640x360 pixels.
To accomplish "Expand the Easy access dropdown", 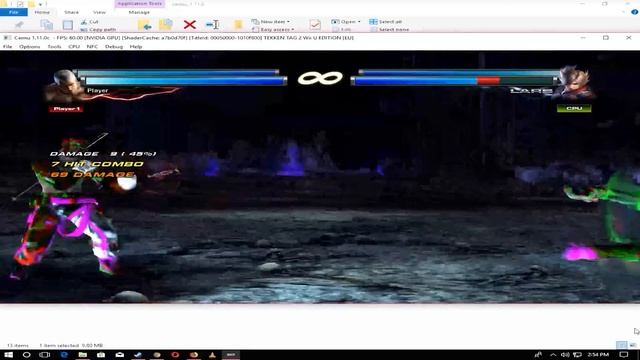I will (273, 29).
